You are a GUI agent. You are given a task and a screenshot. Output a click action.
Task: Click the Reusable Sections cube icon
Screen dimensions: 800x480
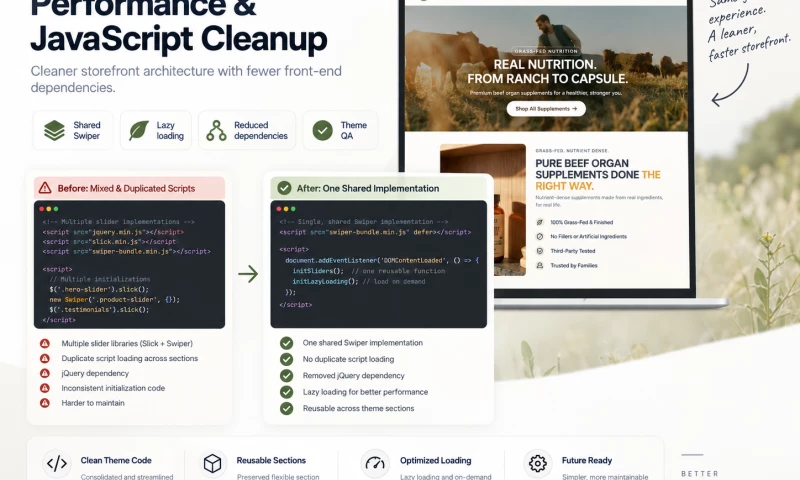(x=212, y=463)
